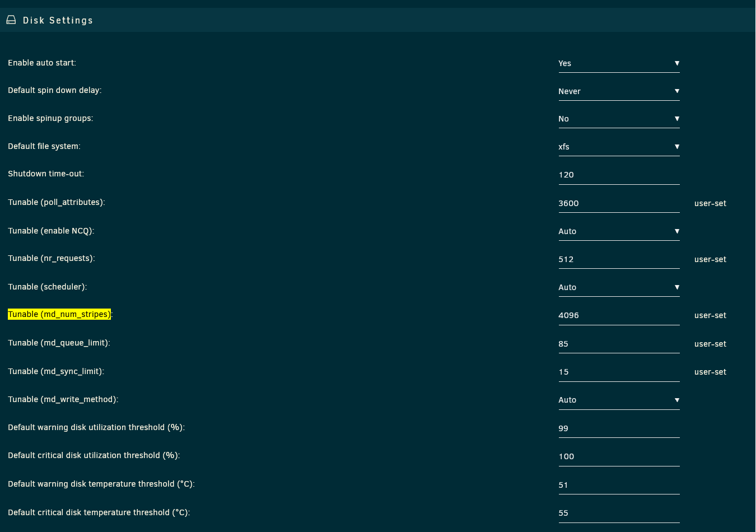Expand the Default spin down delay dropdown
The height and width of the screenshot is (532, 756).
618,91
